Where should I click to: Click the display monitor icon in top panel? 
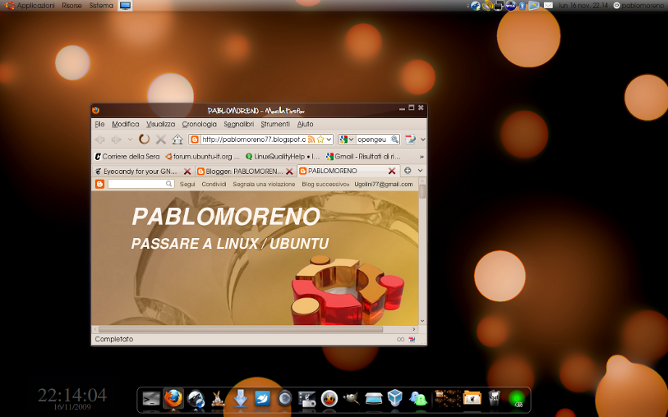[x=125, y=6]
